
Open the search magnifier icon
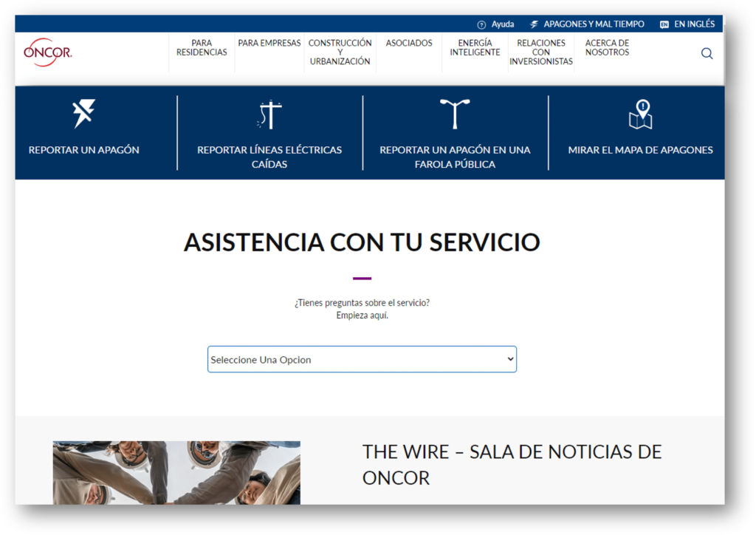tap(707, 53)
